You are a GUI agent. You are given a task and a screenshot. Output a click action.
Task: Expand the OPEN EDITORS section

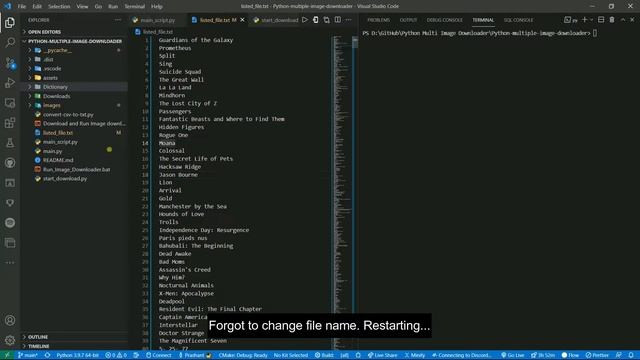pyautogui.click(x=44, y=31)
